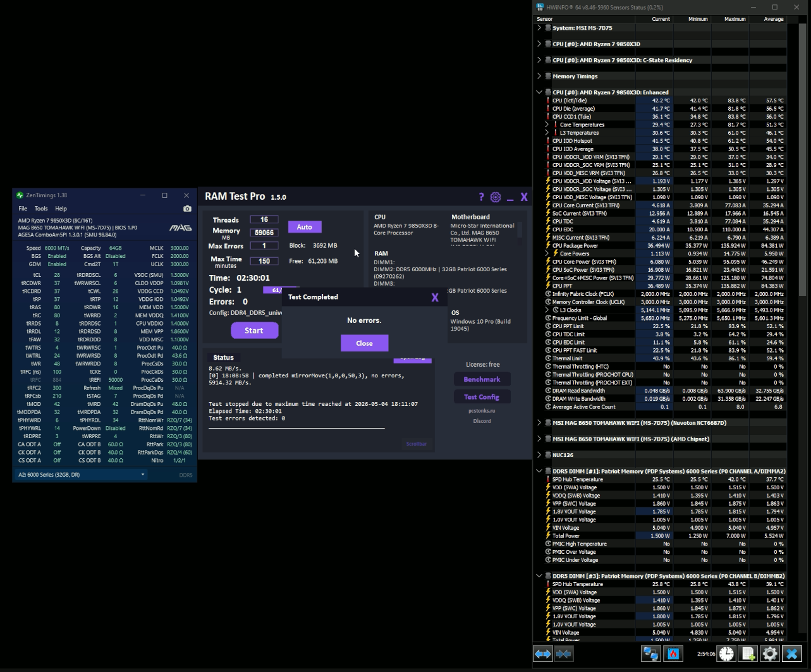811x672 pixels.
Task: Open HWiNFO sensor settings gear
Action: (x=769, y=654)
